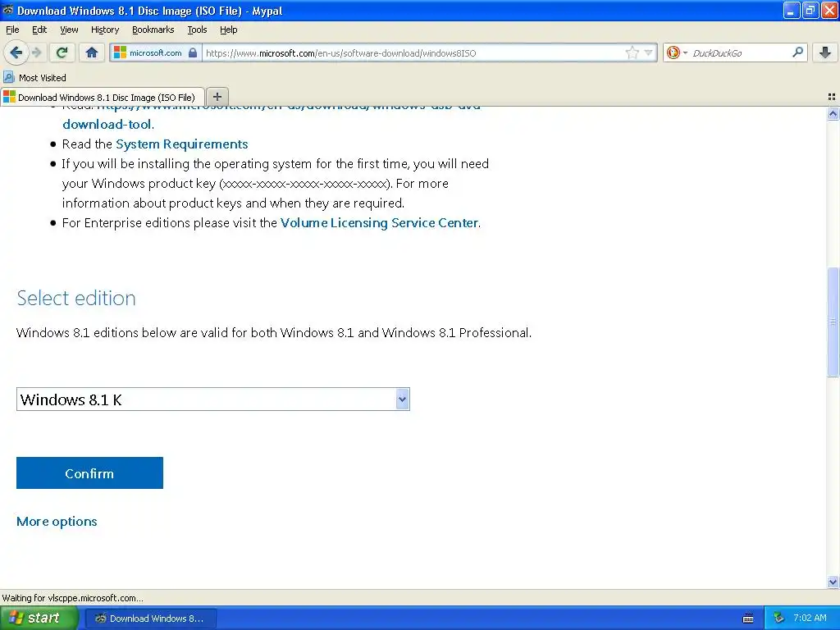The height and width of the screenshot is (630, 840).
Task: Click the scrollbar up arrow
Action: pos(833,113)
